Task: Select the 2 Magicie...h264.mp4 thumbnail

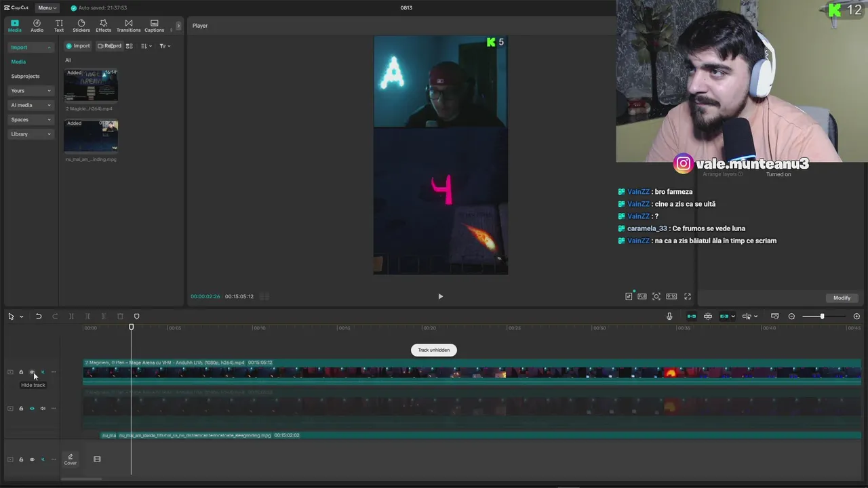Action: [91, 85]
